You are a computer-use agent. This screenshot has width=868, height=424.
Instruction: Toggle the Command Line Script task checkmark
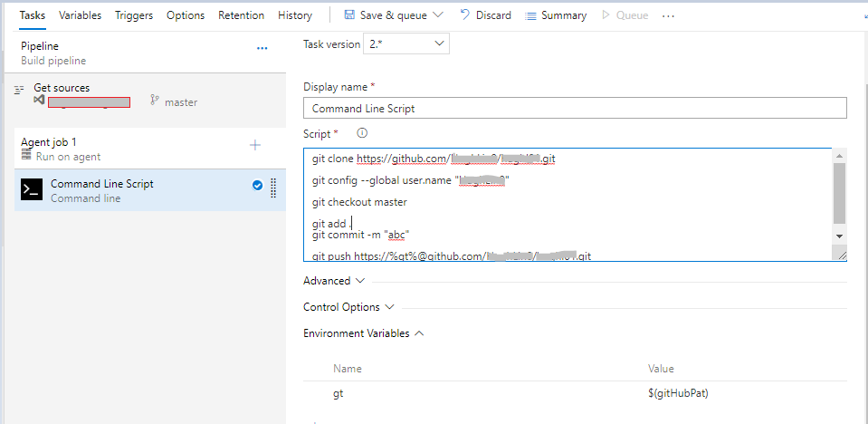pos(257,185)
